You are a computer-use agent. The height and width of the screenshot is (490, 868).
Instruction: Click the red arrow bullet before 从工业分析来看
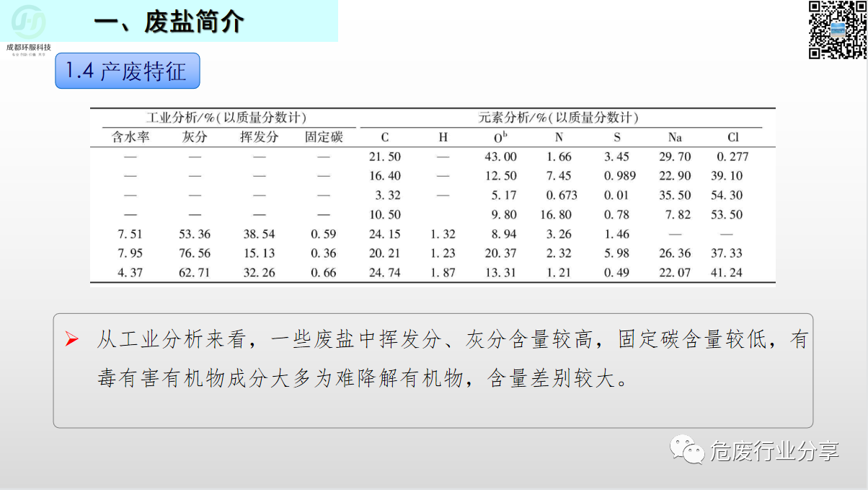71,339
